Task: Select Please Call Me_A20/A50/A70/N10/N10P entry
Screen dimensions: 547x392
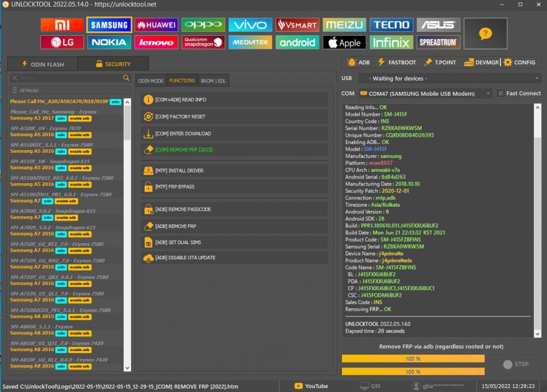Action: pos(66,101)
